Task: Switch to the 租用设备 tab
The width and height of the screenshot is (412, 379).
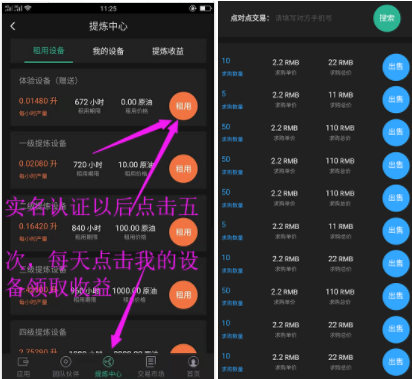Action: [49, 51]
